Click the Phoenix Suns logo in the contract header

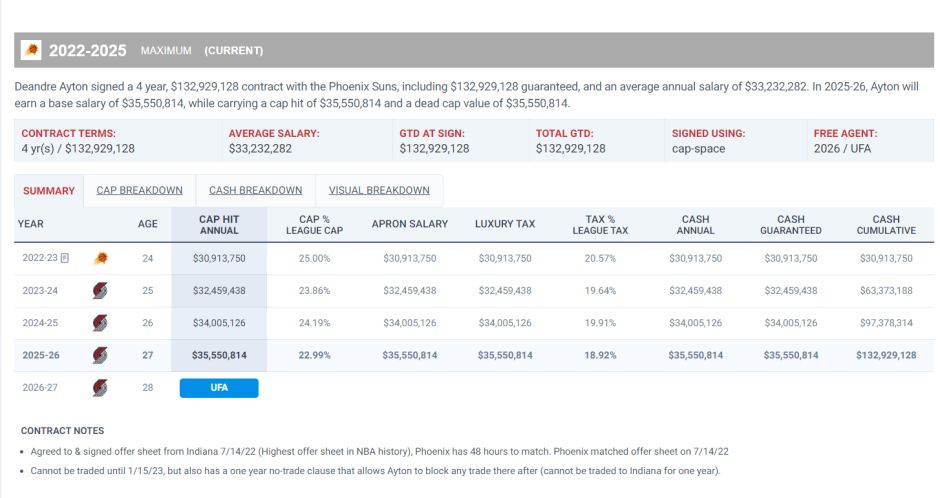31,50
